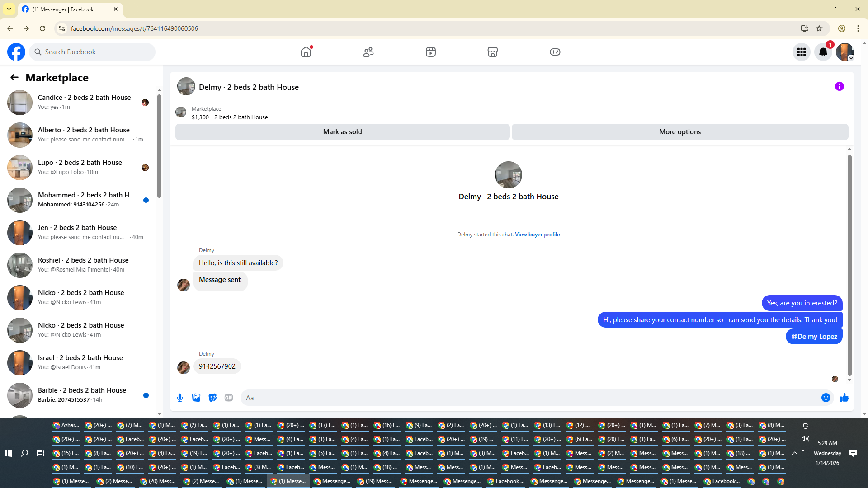Open account menu via profile picture arrow
This screenshot has width=868, height=488.
[x=850, y=58]
